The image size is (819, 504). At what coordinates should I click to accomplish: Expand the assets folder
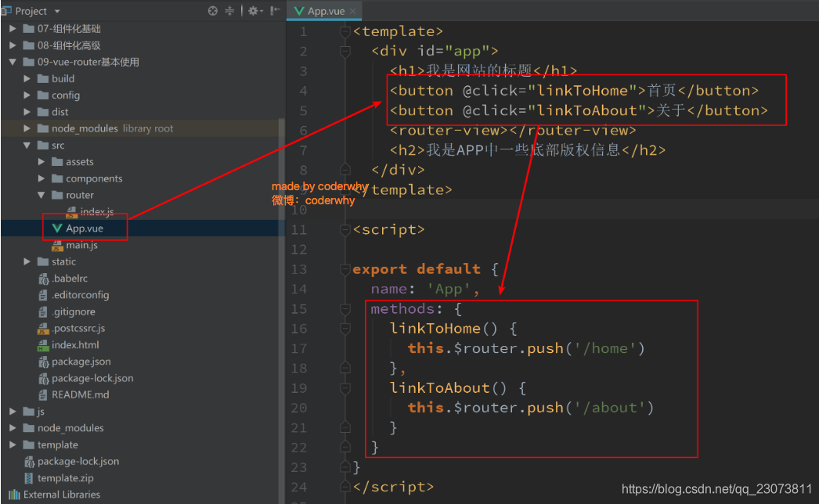pyautogui.click(x=41, y=162)
